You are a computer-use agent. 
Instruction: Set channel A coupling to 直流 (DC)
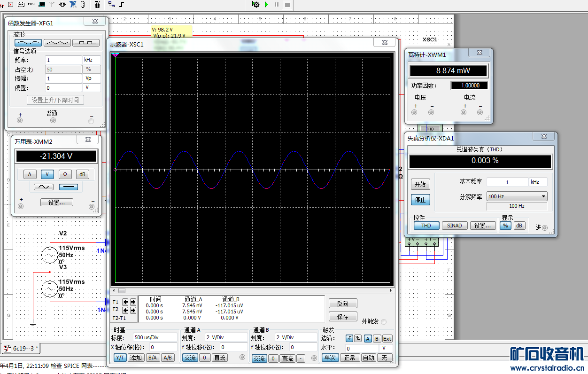coord(219,358)
